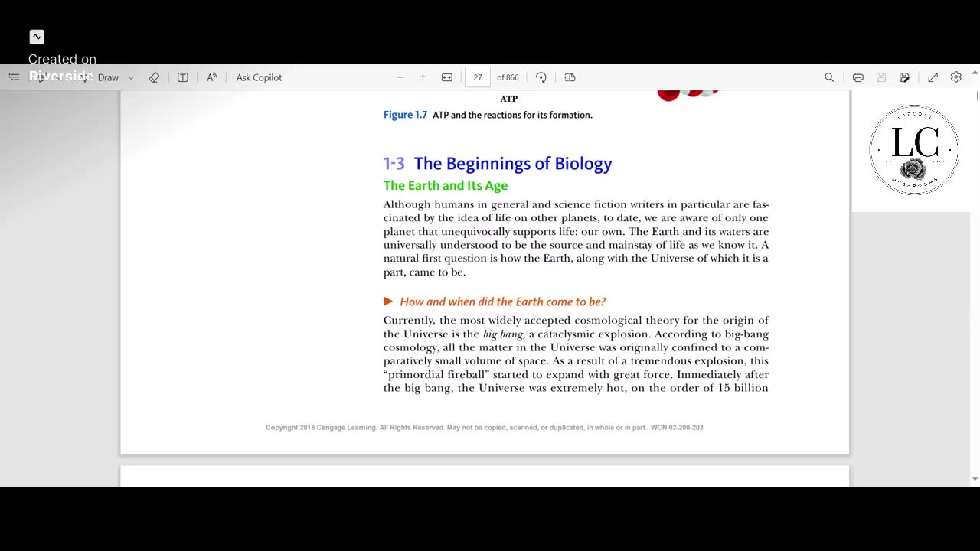The width and height of the screenshot is (980, 551).
Task: Click the subheading 'The Earth and Its Age'
Action: click(446, 185)
